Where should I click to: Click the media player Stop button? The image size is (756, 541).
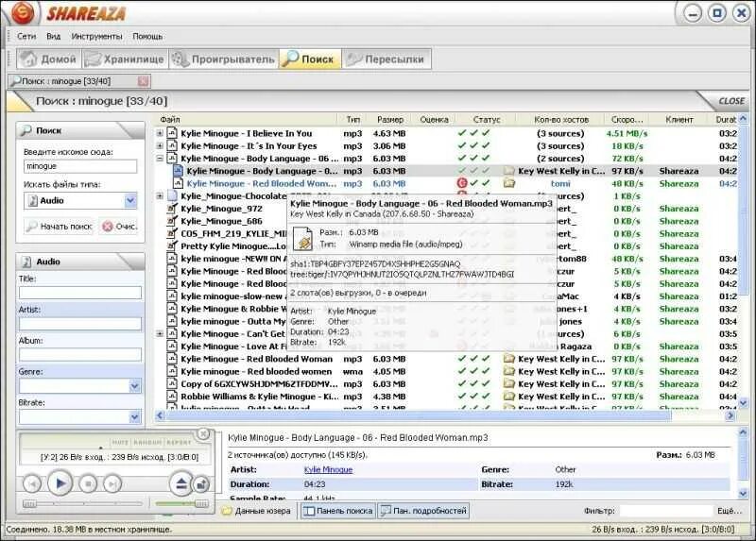click(88, 483)
